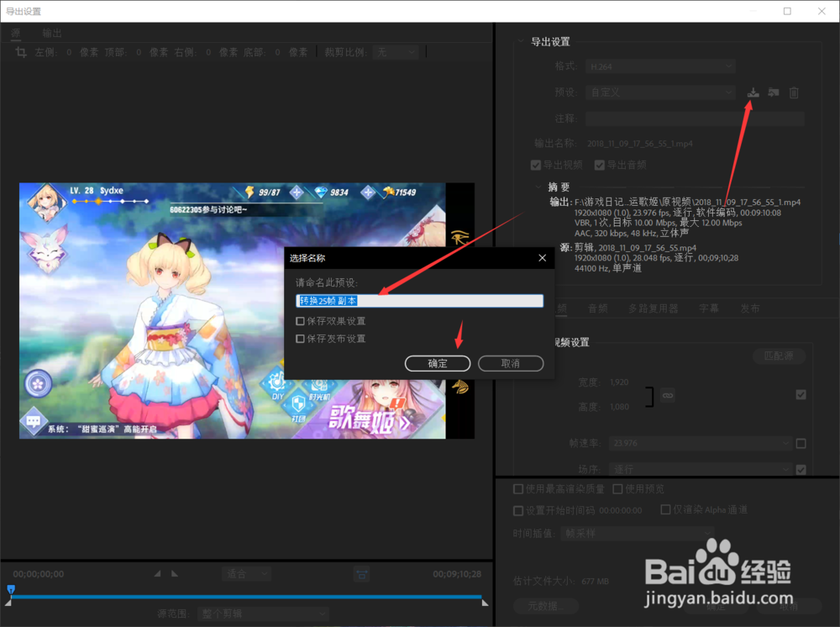This screenshot has height=627, width=840.
Task: Click the set in point marker icon
Action: 158,573
